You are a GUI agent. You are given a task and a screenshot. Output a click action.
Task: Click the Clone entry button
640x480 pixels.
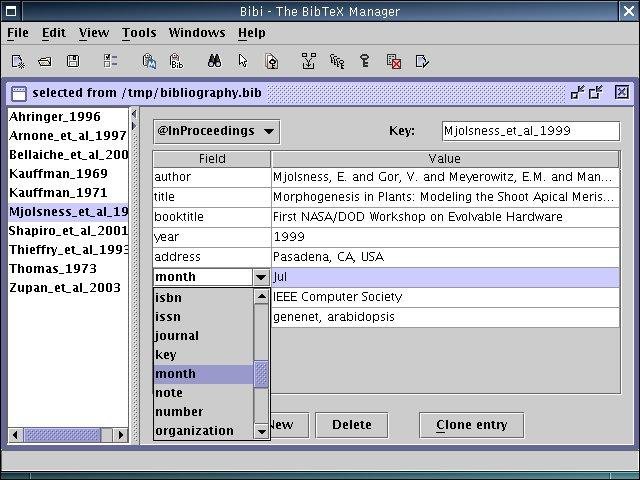[x=471, y=425]
